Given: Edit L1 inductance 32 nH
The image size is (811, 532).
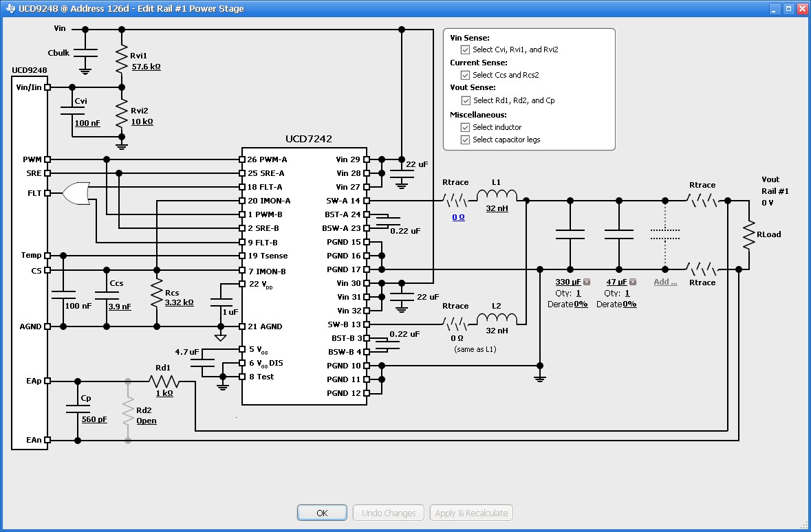Looking at the screenshot, I should coord(497,208).
